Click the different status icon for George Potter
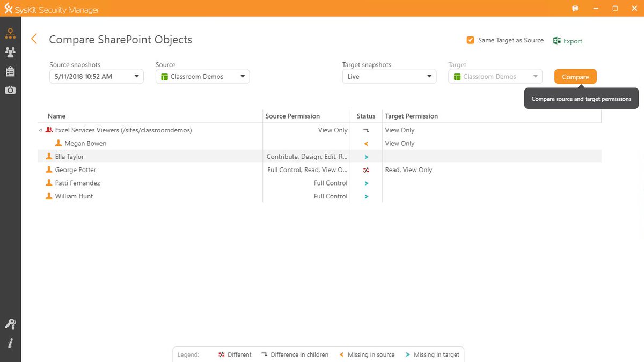644x362 pixels. [x=366, y=170]
